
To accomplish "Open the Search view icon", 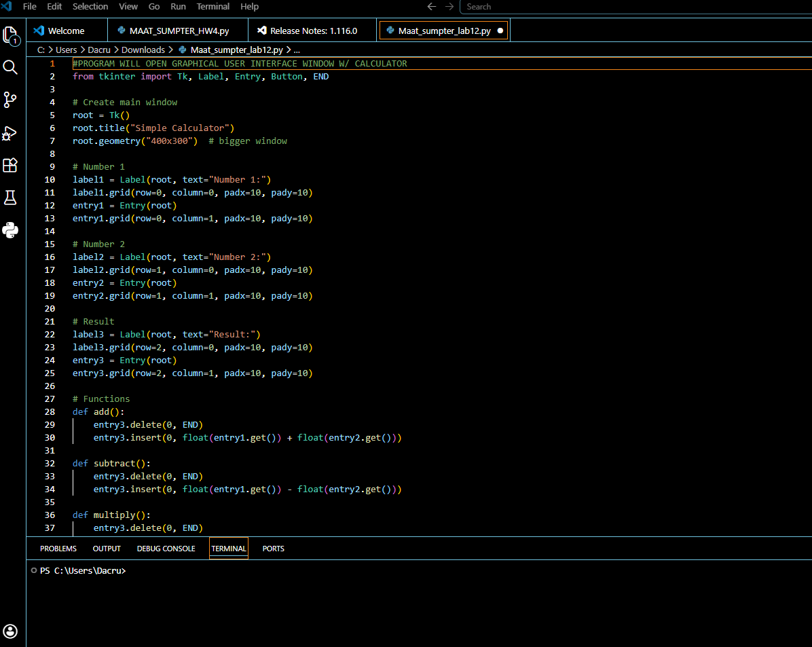I will (x=10, y=67).
